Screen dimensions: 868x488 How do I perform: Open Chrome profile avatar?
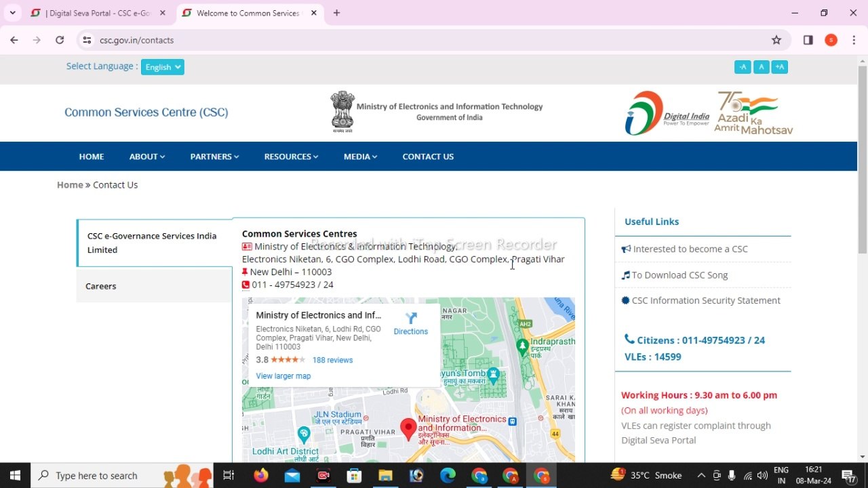point(831,40)
